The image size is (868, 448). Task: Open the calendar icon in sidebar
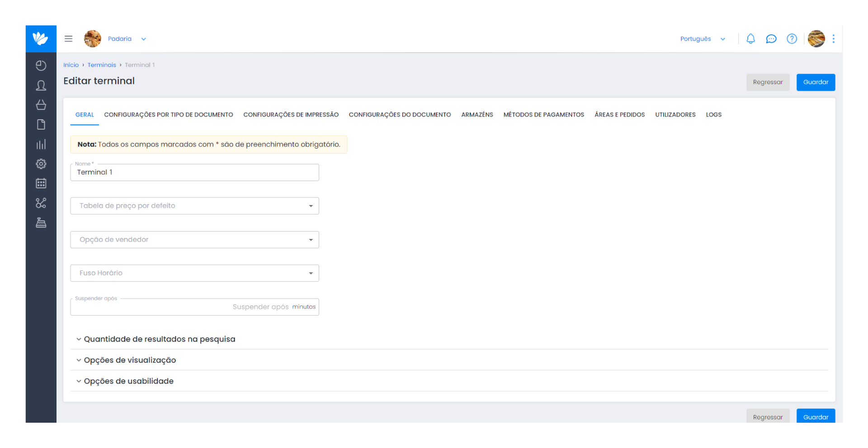point(41,183)
